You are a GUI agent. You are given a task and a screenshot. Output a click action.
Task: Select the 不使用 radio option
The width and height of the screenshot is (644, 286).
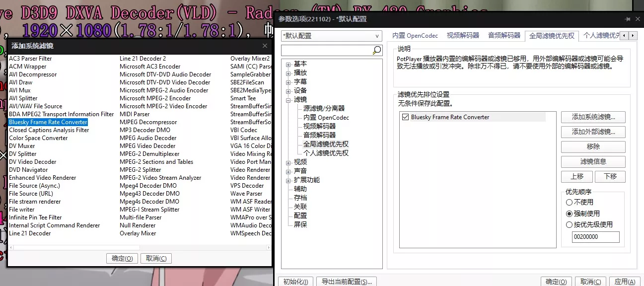(569, 203)
